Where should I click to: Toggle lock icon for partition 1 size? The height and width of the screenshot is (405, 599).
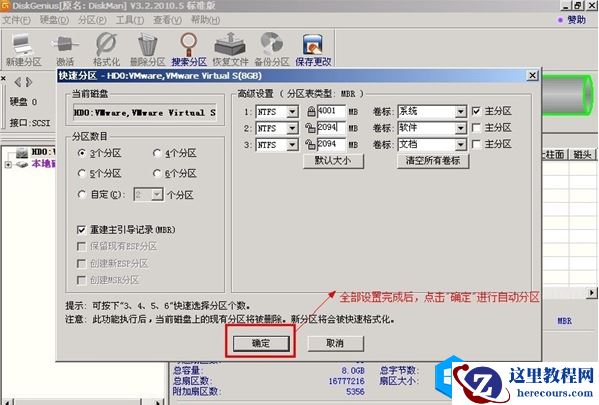coord(311,112)
